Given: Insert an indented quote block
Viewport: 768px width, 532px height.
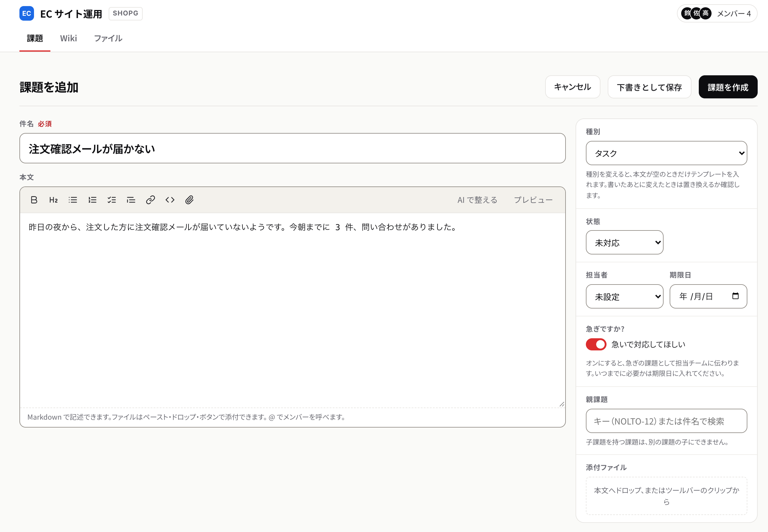Looking at the screenshot, I should click(x=131, y=200).
